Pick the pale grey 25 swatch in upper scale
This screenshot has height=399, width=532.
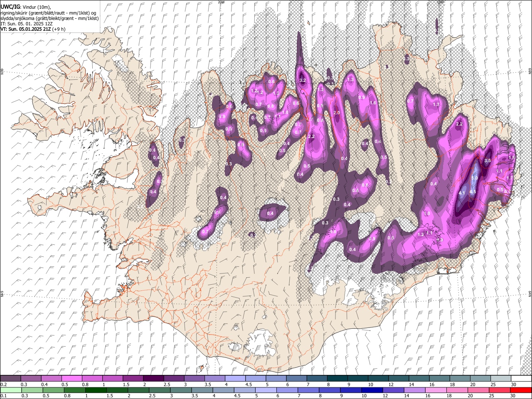tap(501, 379)
